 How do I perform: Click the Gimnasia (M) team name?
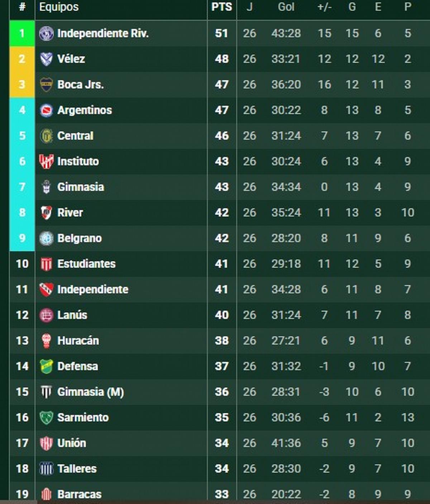(91, 392)
